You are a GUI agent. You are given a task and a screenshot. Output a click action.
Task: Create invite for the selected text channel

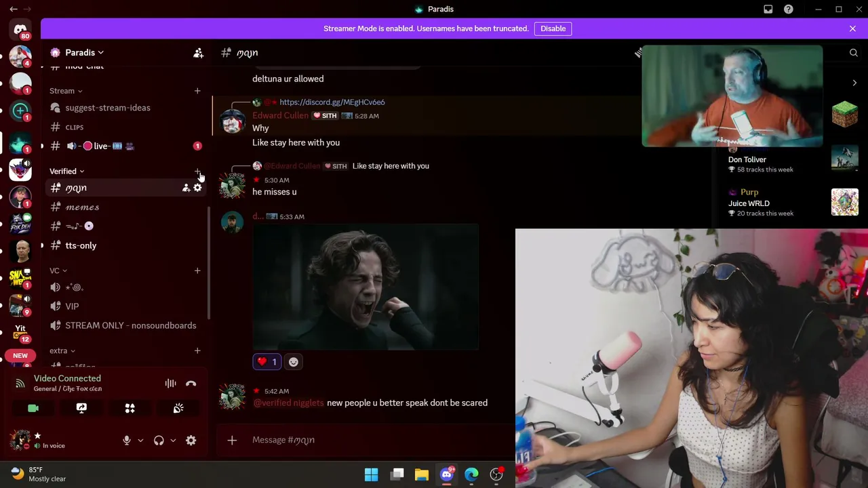coord(186,188)
